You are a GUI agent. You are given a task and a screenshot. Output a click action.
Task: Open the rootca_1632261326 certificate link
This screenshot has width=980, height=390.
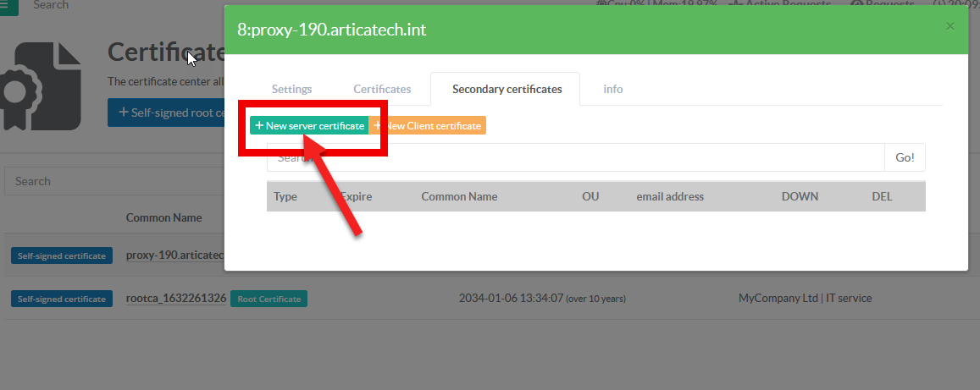pos(176,299)
